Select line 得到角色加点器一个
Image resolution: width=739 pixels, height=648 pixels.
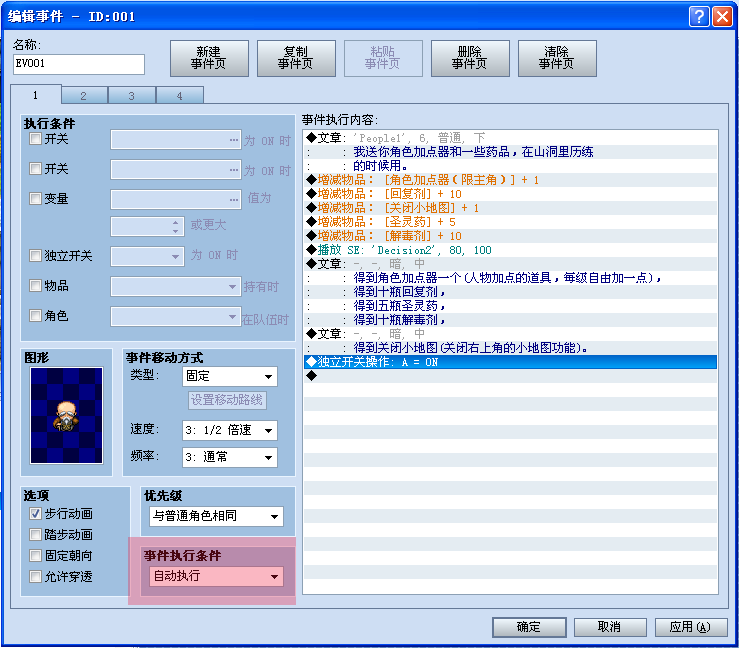coord(510,278)
